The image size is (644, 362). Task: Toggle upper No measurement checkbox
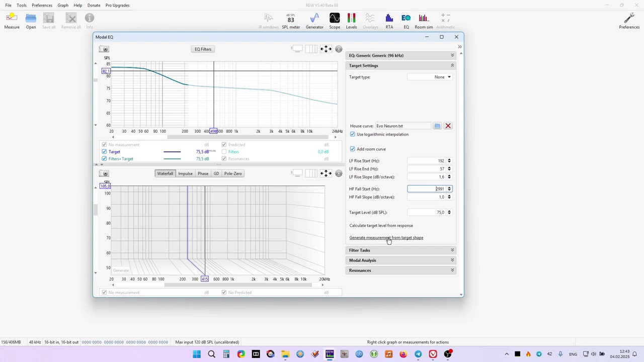coord(104,145)
